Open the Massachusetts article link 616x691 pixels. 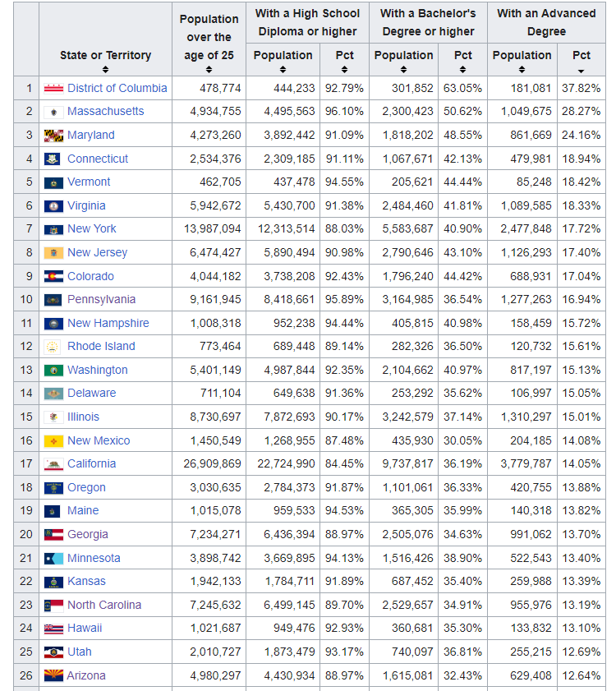(106, 111)
